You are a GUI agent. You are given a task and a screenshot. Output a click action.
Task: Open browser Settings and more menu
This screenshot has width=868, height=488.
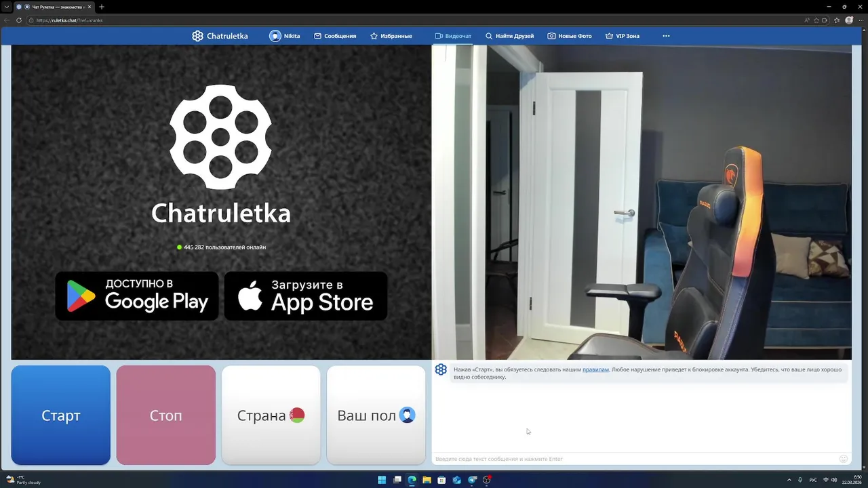(x=861, y=20)
